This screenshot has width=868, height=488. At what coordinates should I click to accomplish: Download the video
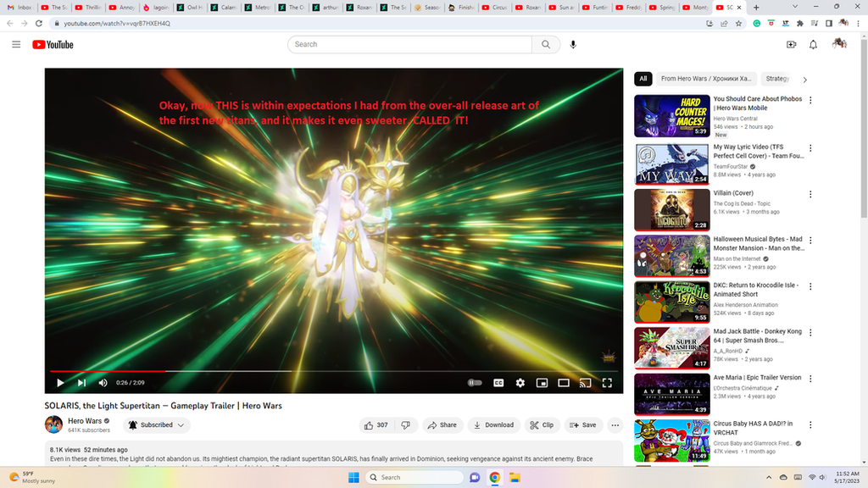click(x=494, y=425)
